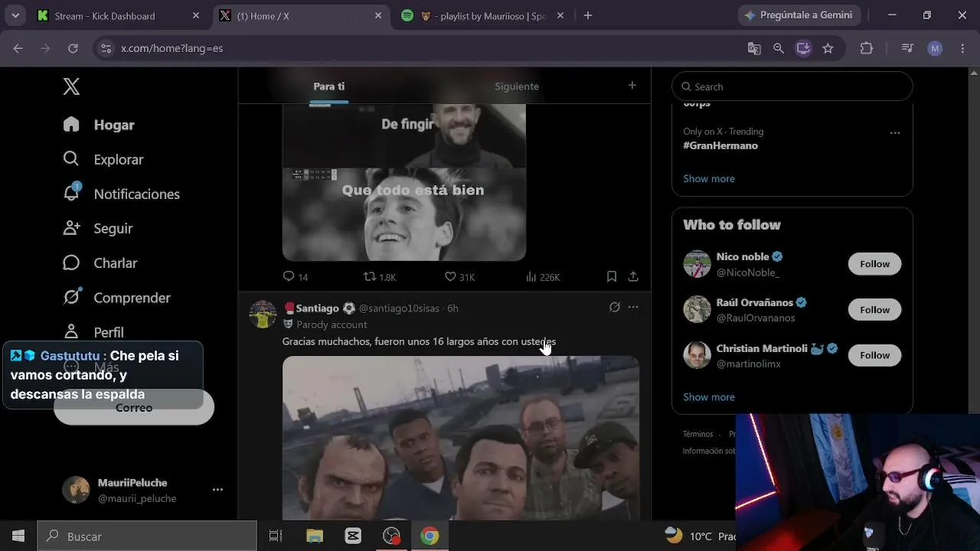Go back in browser history
The image size is (980, 551).
pyautogui.click(x=18, y=48)
